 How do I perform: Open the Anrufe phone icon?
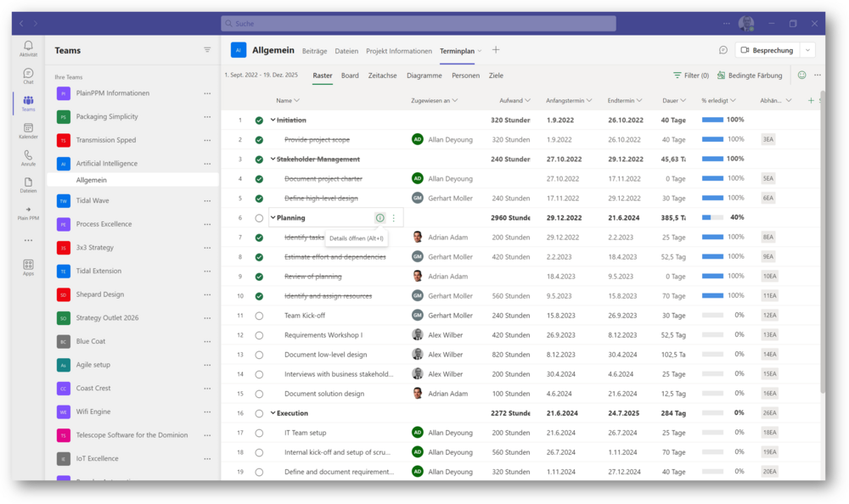pos(29,155)
